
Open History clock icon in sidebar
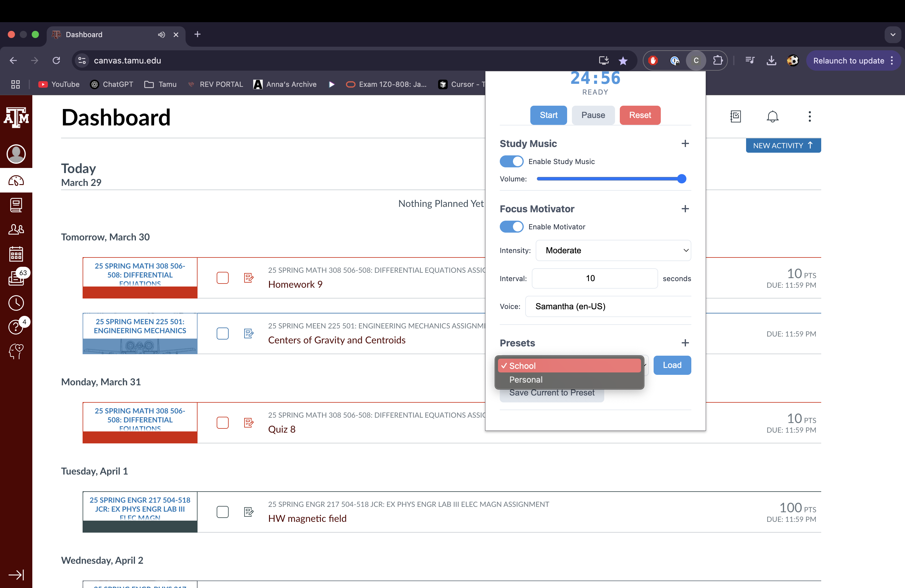pyautogui.click(x=16, y=303)
